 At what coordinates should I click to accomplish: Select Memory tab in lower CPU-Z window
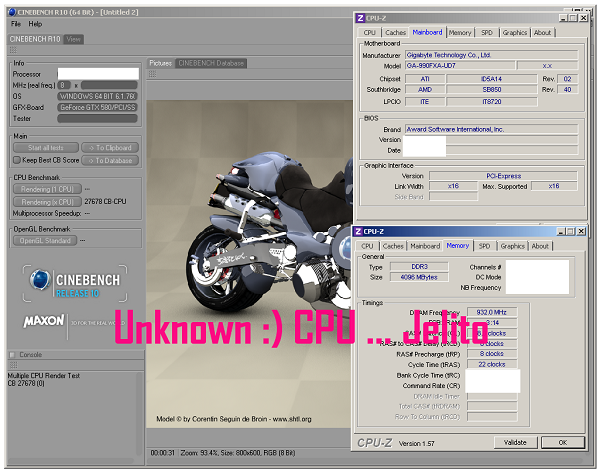(x=458, y=246)
